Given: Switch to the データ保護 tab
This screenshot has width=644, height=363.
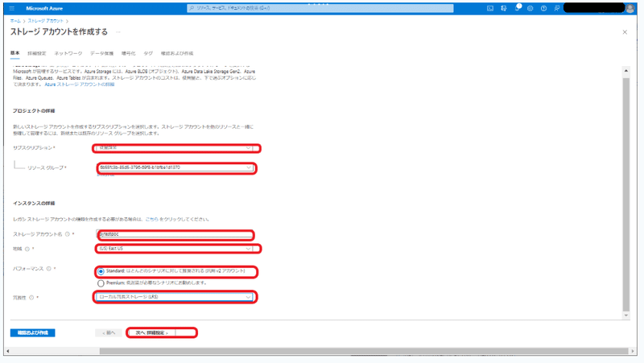Looking at the screenshot, I should click(102, 53).
